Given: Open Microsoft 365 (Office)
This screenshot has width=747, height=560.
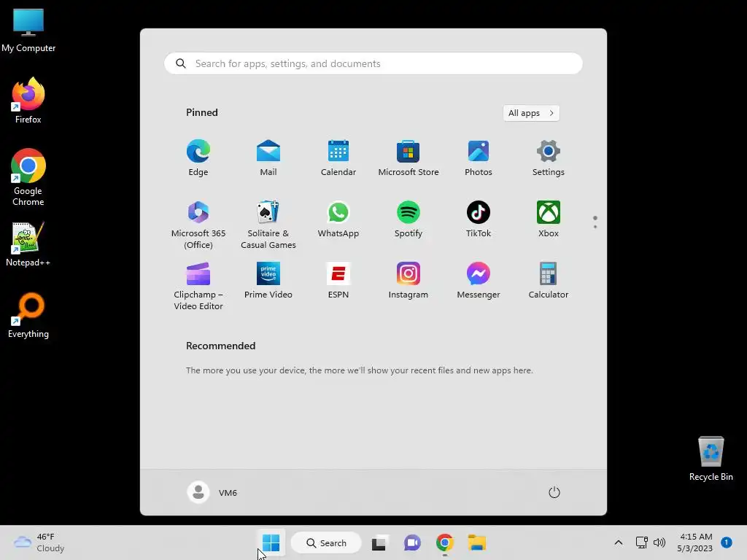Looking at the screenshot, I should 198,225.
